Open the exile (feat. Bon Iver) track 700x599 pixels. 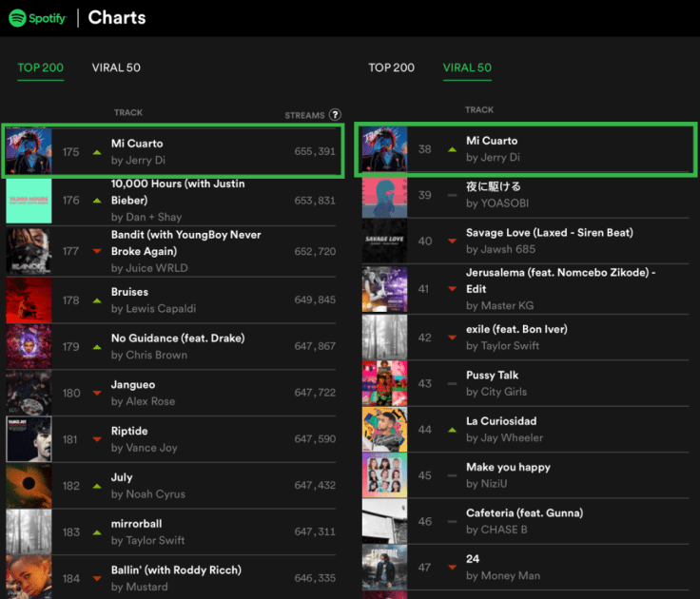click(x=516, y=329)
